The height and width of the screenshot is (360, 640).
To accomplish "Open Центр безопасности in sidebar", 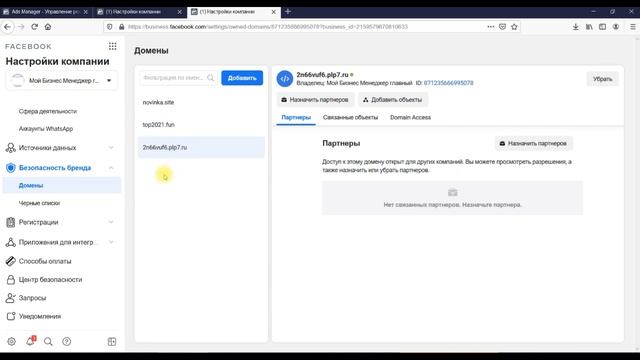I will (x=50, y=280).
